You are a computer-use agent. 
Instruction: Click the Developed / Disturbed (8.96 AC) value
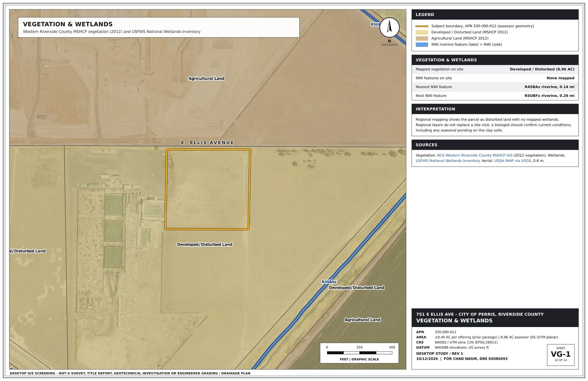pos(542,69)
